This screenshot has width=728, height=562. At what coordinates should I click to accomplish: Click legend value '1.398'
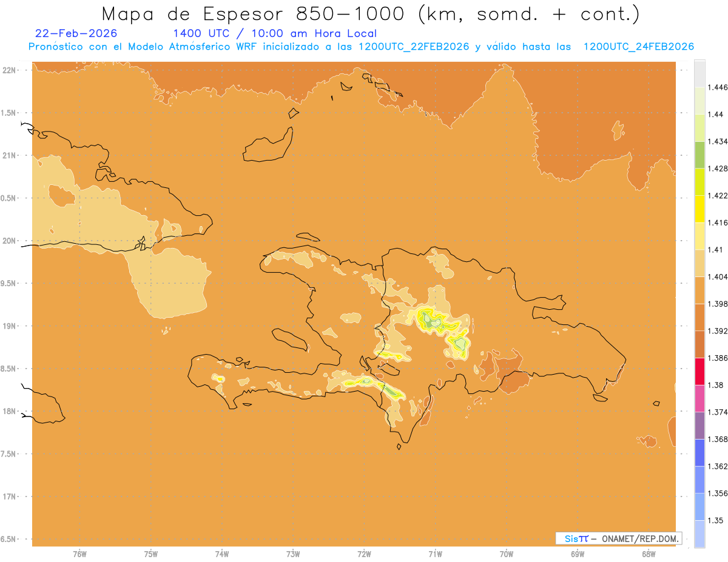click(x=717, y=304)
